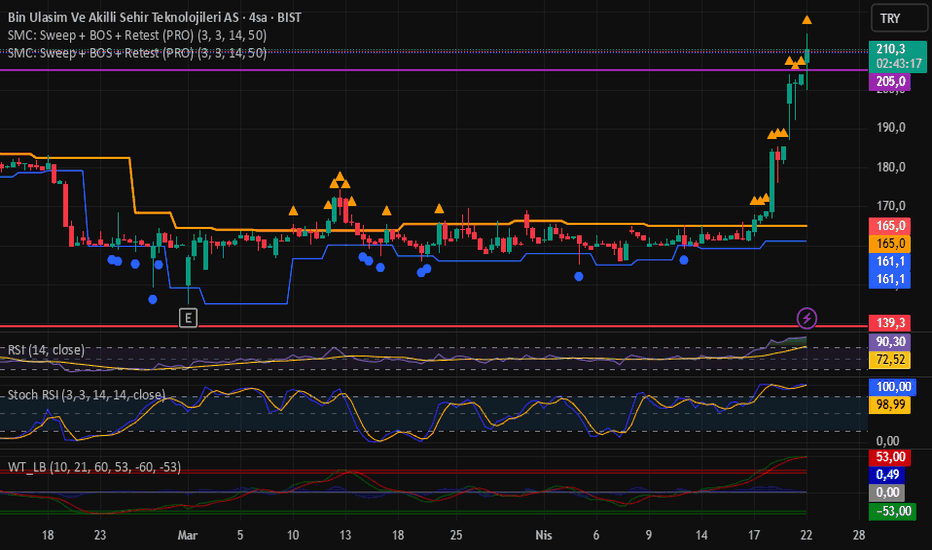
Task: Click the lowest blue dot signal marker
Action: [x=153, y=299]
